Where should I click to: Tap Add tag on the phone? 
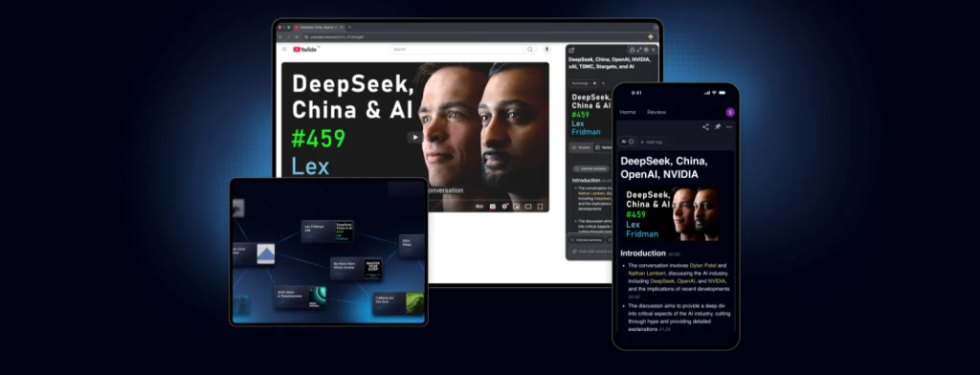[x=651, y=142]
